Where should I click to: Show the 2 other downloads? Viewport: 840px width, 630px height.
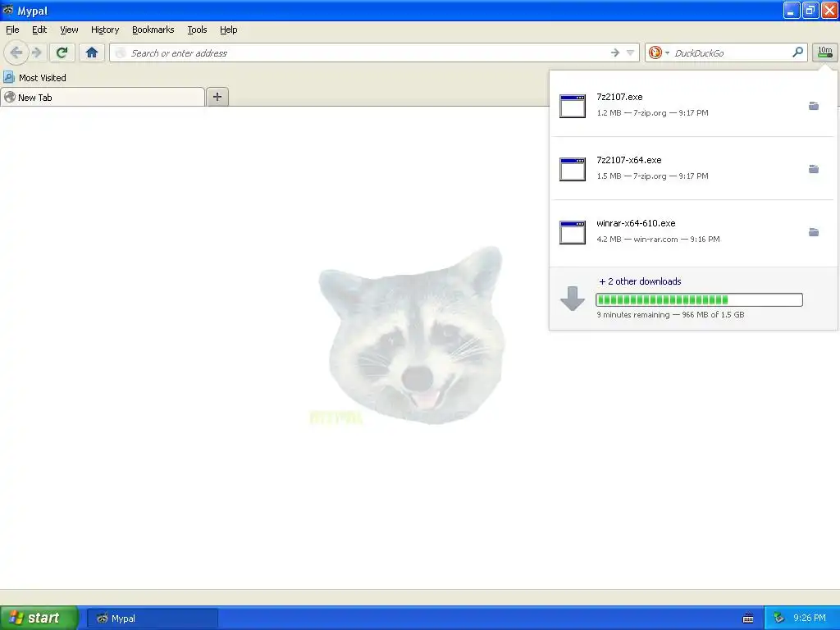pyautogui.click(x=640, y=281)
